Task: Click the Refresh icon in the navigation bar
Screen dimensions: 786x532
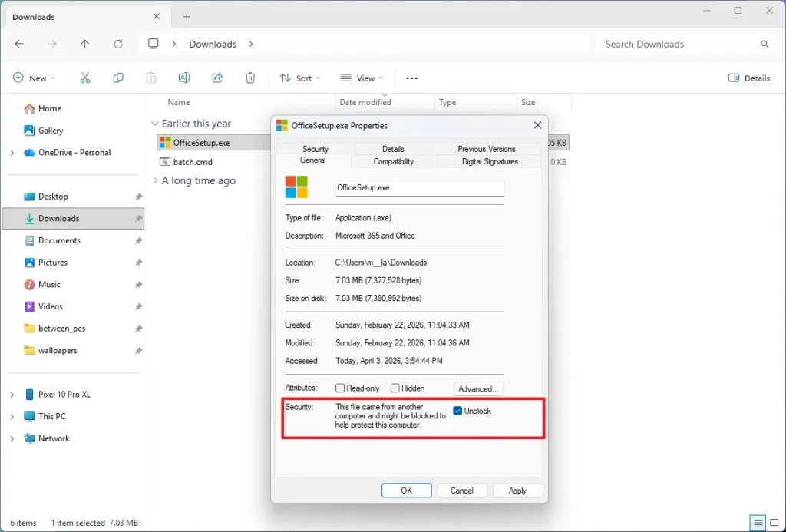Action: pos(117,44)
